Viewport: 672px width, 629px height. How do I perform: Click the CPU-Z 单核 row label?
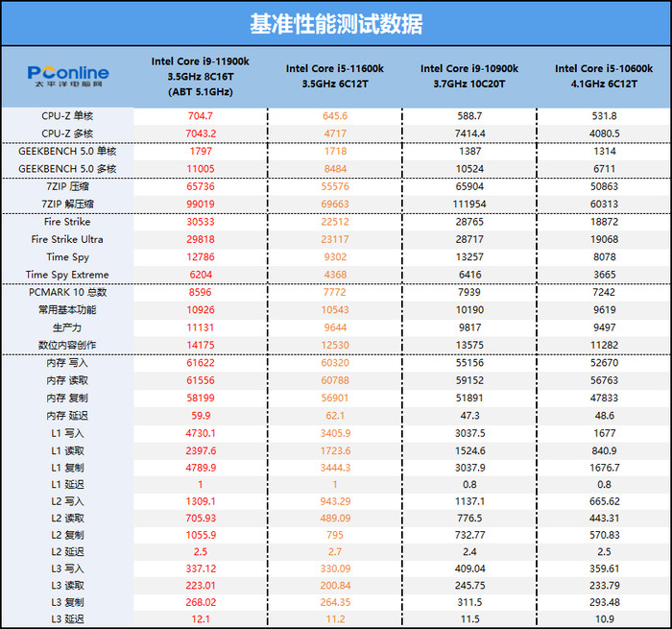pyautogui.click(x=66, y=115)
